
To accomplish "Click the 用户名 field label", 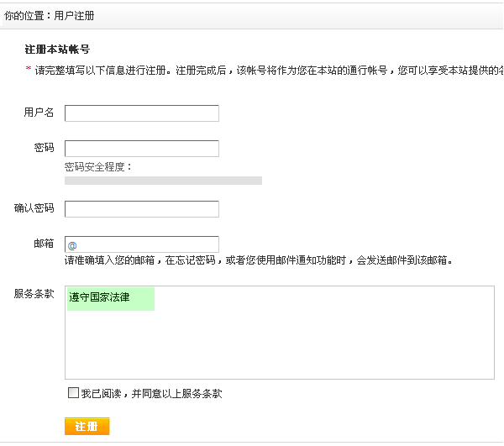I will tap(39, 113).
